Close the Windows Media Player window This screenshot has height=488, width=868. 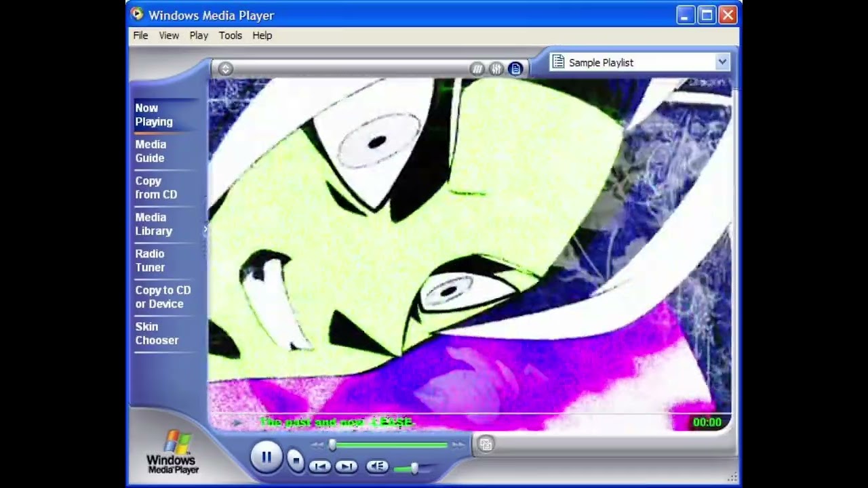728,15
